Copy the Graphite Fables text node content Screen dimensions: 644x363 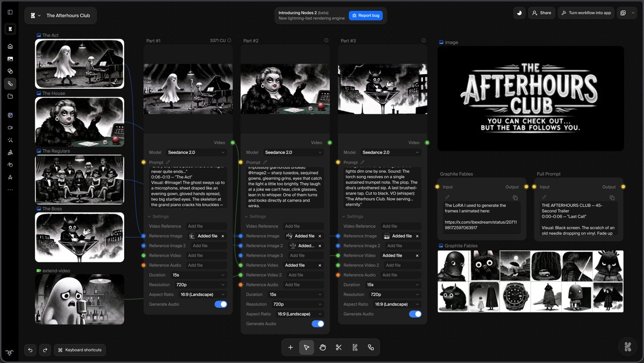[515, 198]
